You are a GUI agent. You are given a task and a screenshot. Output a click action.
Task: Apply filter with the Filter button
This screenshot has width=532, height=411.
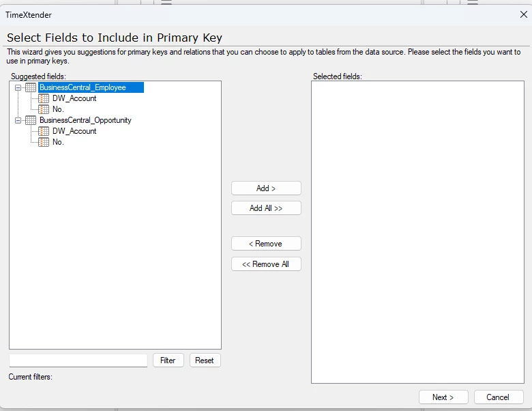coord(168,360)
